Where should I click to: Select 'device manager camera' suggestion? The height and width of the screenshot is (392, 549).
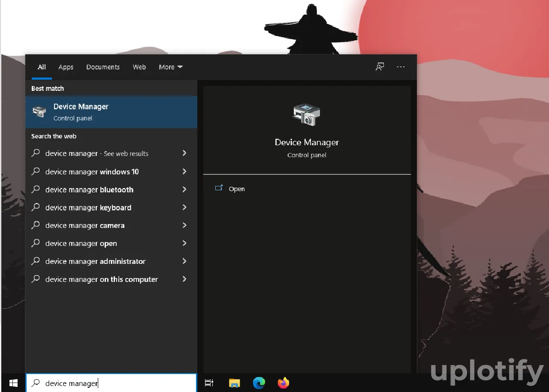tap(112, 225)
